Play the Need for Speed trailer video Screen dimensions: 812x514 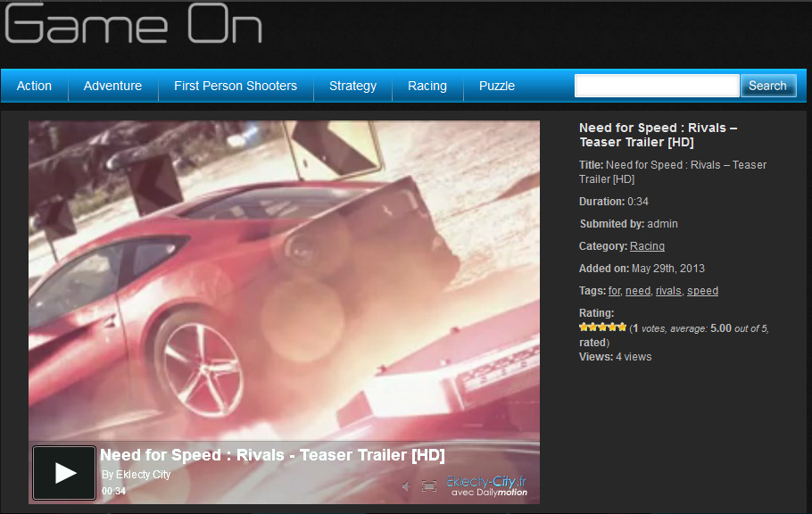(64, 473)
